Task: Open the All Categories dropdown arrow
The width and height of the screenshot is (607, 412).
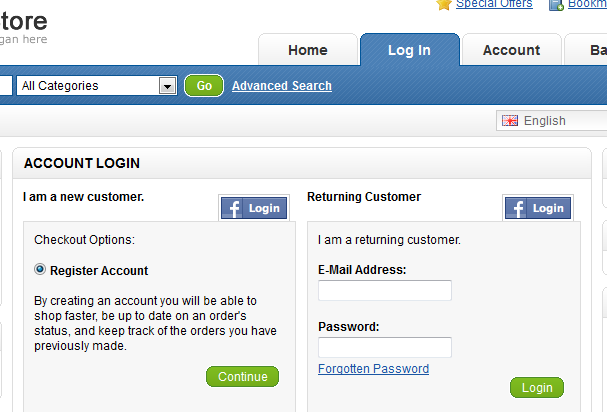Action: tap(168, 86)
